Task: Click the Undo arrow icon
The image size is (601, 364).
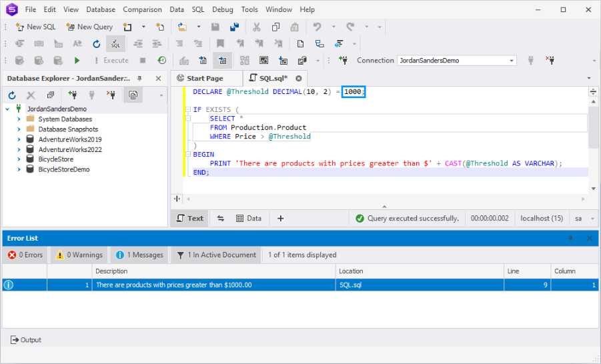Action: (x=317, y=27)
